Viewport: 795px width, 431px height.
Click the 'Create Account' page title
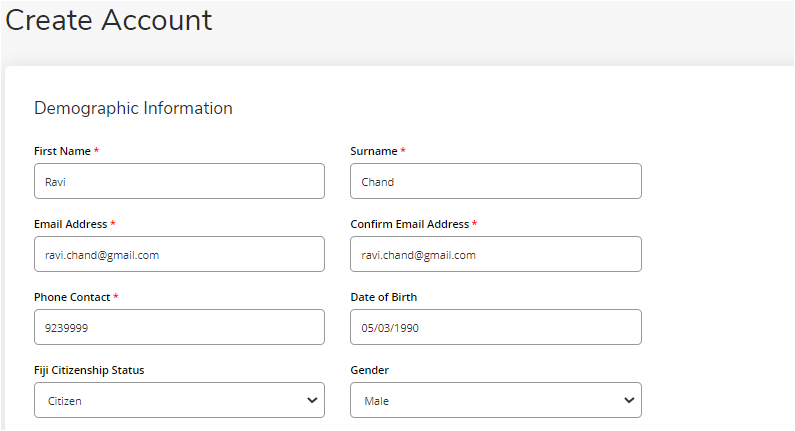tap(109, 21)
